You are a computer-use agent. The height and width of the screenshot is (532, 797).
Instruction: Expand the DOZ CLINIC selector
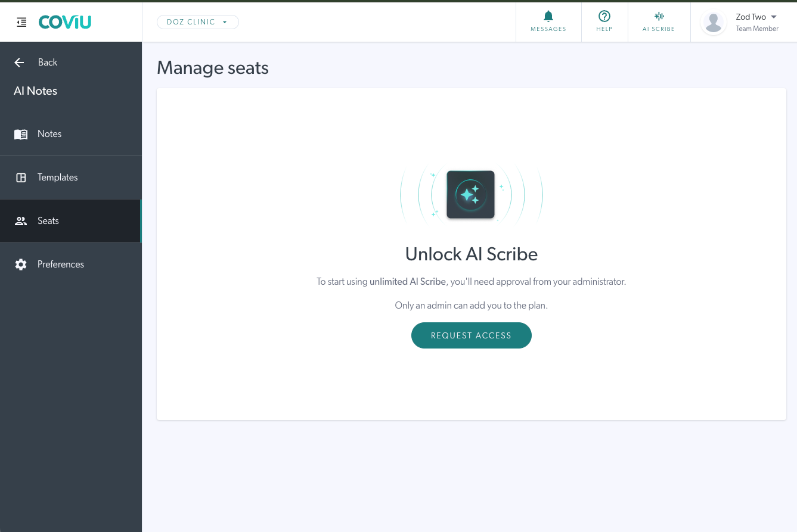click(x=197, y=22)
